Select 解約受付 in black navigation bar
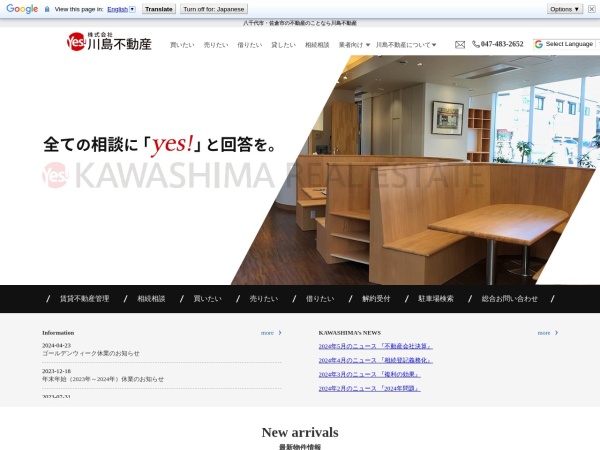Image resolution: width=600 pixels, height=450 pixels. tap(376, 299)
